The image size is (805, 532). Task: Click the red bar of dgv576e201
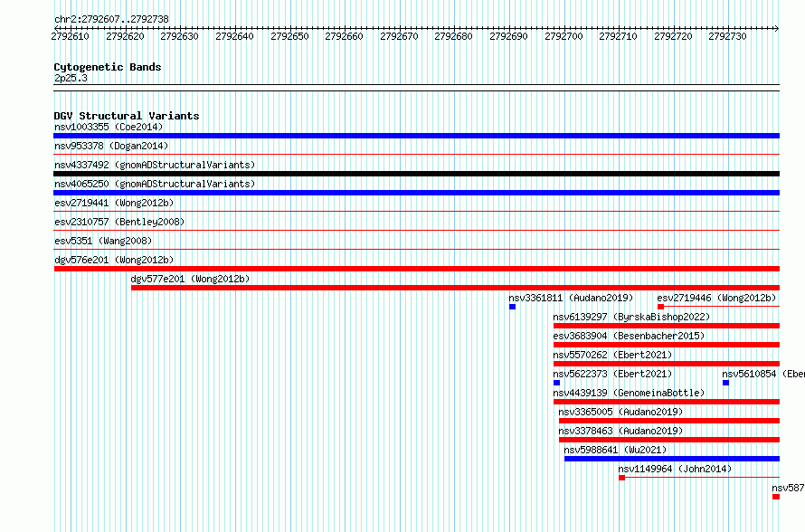coord(416,269)
